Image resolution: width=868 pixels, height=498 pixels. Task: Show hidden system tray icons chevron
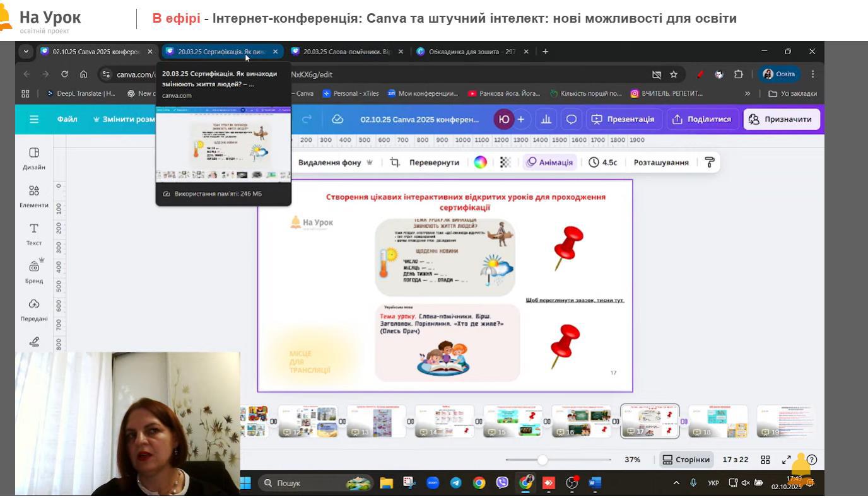click(x=676, y=484)
